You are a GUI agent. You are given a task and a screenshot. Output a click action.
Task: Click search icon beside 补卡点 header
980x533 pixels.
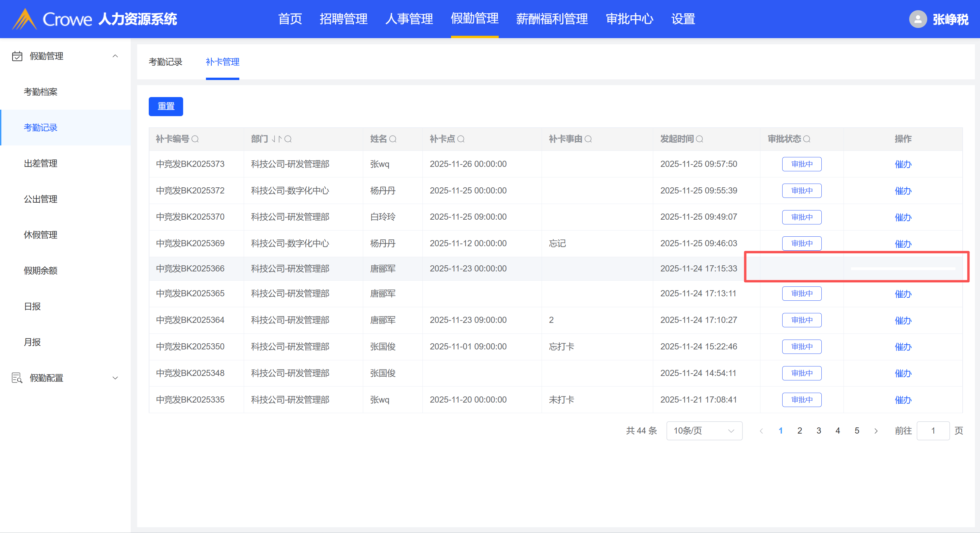[x=461, y=139]
